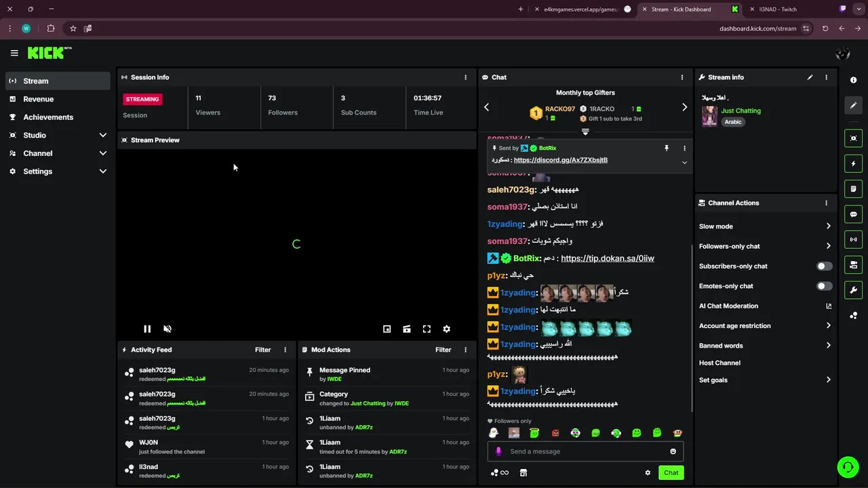
Task: Open stream preview player settings gear
Action: [446, 329]
